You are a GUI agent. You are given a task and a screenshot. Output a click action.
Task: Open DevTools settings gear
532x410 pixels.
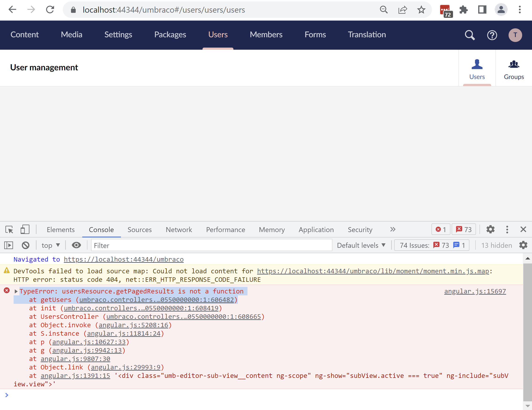[490, 229]
